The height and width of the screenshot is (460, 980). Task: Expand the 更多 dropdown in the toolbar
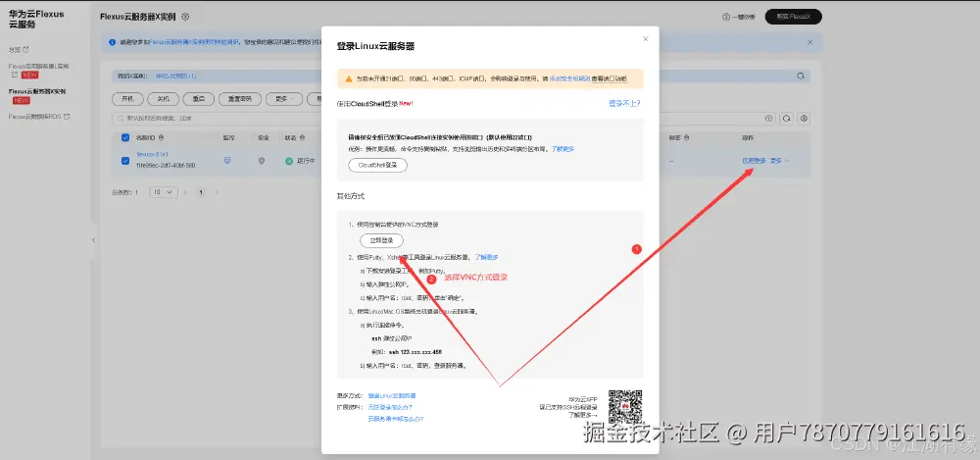click(x=284, y=99)
